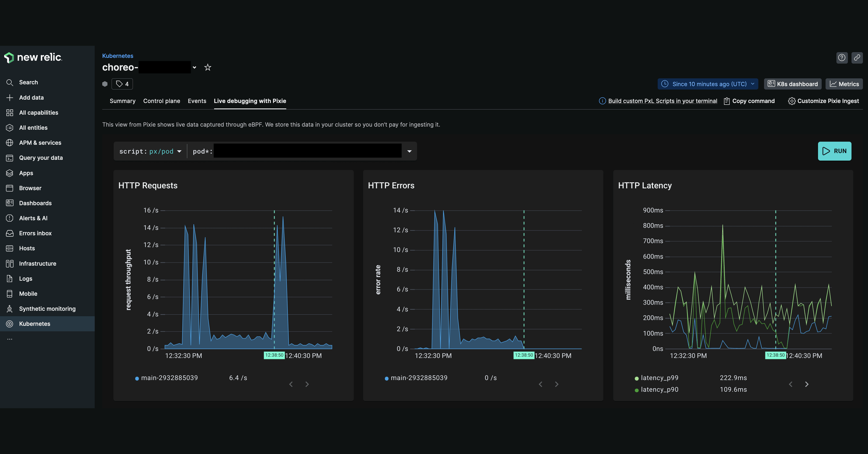Go to All entities
Screen dimensions: 868x454
click(x=33, y=128)
